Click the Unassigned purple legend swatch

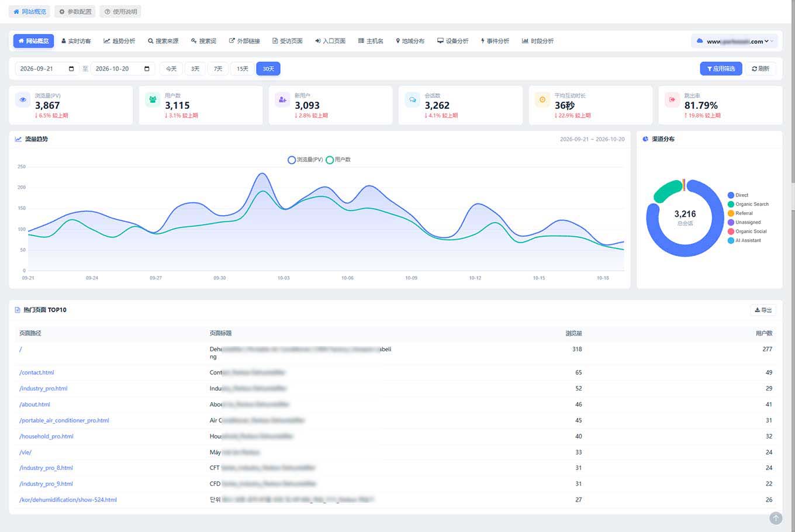[x=731, y=222]
